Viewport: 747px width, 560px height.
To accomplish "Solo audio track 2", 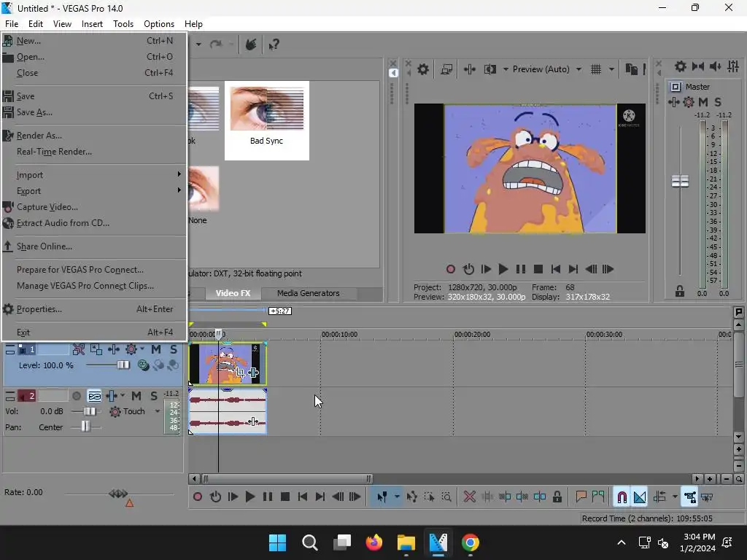I will [153, 396].
